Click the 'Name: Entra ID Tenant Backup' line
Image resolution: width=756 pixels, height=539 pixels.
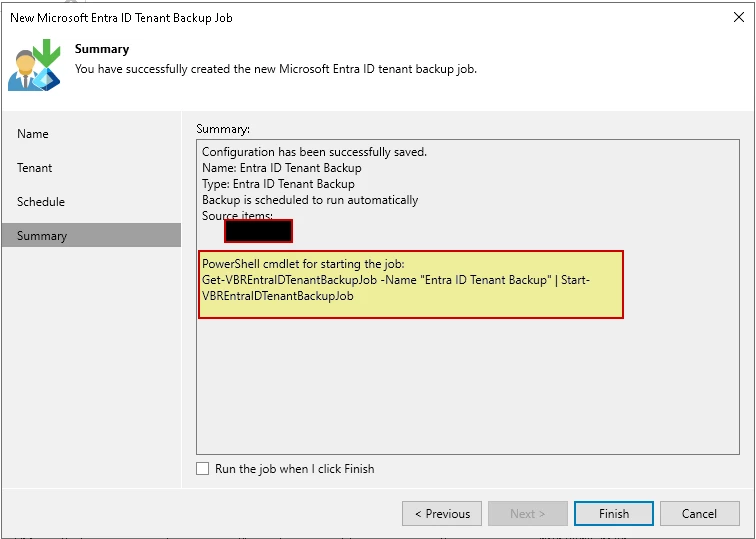click(282, 168)
